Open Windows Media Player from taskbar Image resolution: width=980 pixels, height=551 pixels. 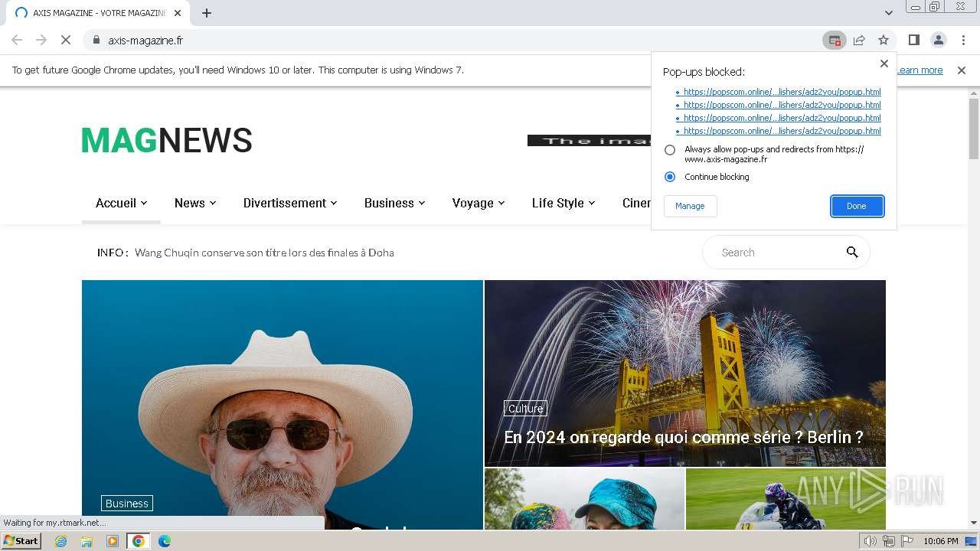point(113,541)
